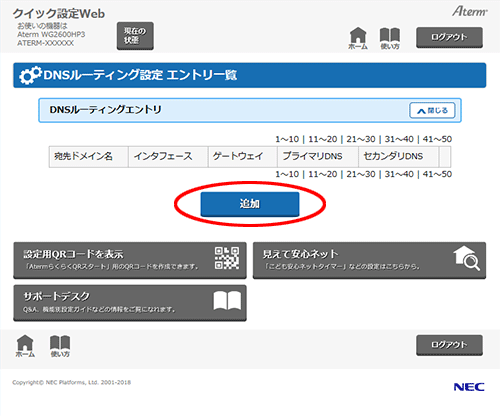Click the blue 追加 button
Viewport: 500px width, 416px height.
(250, 204)
